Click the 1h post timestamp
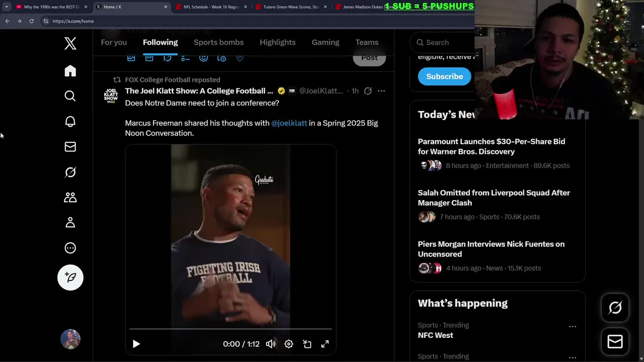The width and height of the screenshot is (644, 362). 355,91
